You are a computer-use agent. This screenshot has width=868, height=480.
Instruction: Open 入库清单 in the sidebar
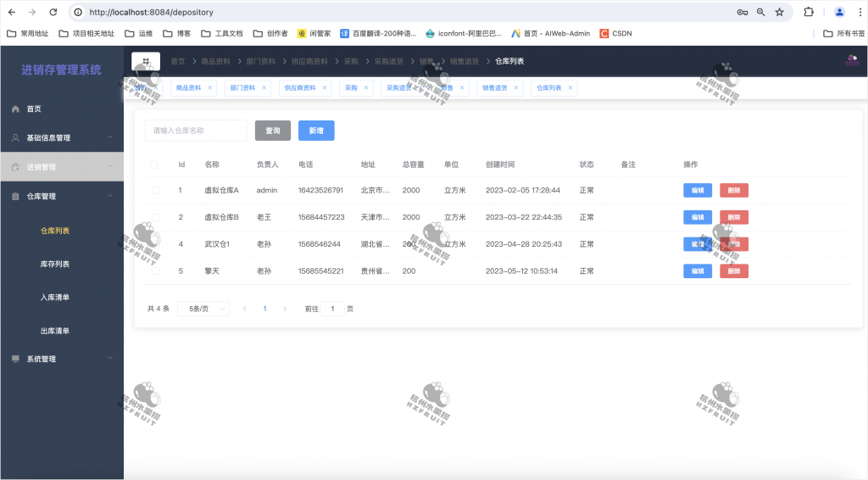click(x=55, y=298)
